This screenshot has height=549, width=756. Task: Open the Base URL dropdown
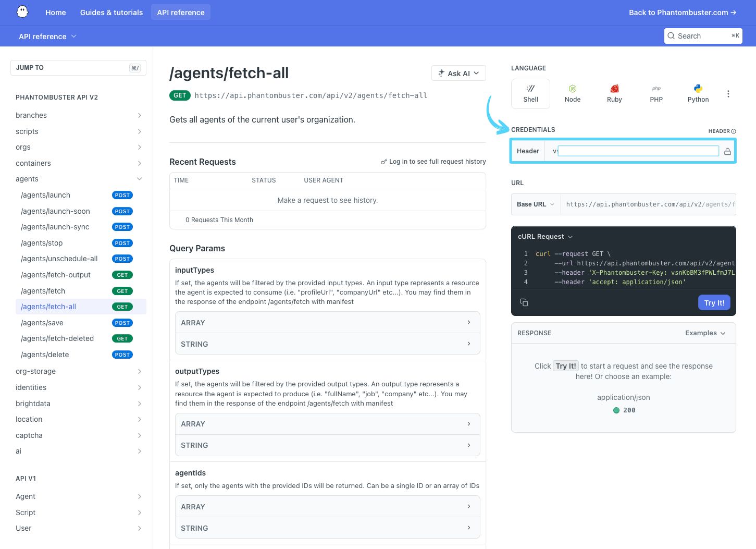[536, 204]
